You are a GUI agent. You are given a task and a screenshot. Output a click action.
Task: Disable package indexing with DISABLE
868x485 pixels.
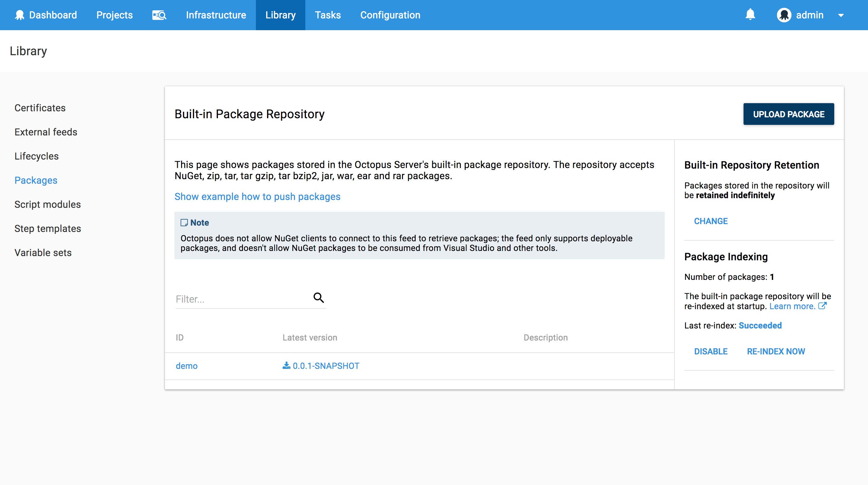(711, 351)
